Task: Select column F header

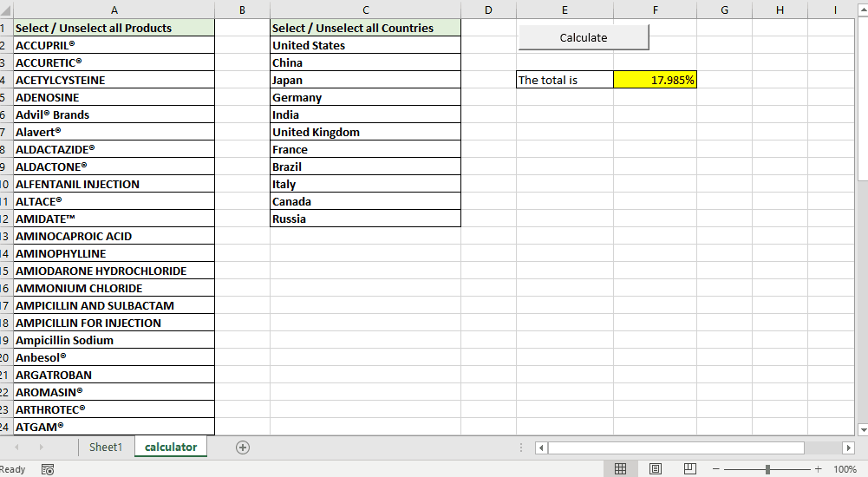Action: pyautogui.click(x=655, y=10)
